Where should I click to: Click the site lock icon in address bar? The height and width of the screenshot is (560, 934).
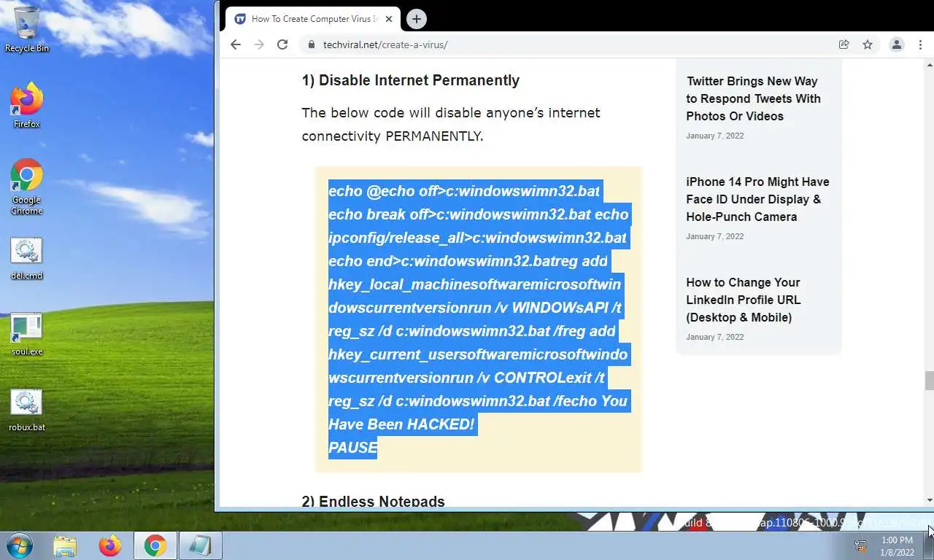[x=312, y=44]
